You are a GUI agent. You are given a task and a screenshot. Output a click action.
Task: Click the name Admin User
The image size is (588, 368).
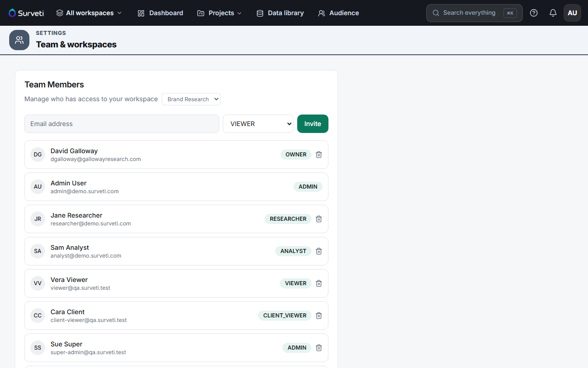tap(68, 183)
